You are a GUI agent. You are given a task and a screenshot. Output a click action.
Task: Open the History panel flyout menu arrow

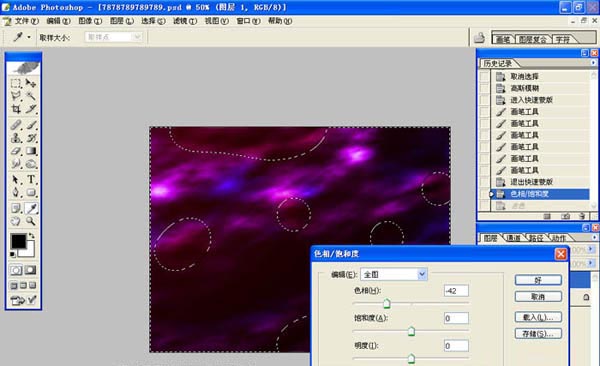(x=593, y=63)
